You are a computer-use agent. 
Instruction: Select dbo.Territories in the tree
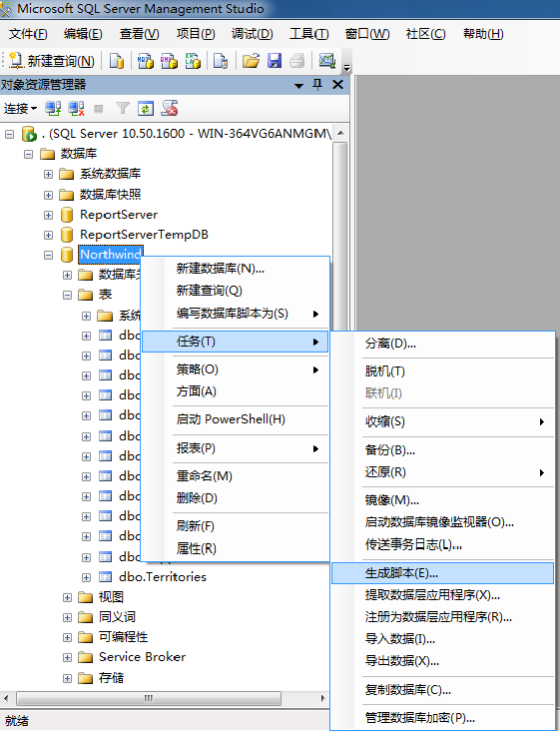pyautogui.click(x=163, y=577)
